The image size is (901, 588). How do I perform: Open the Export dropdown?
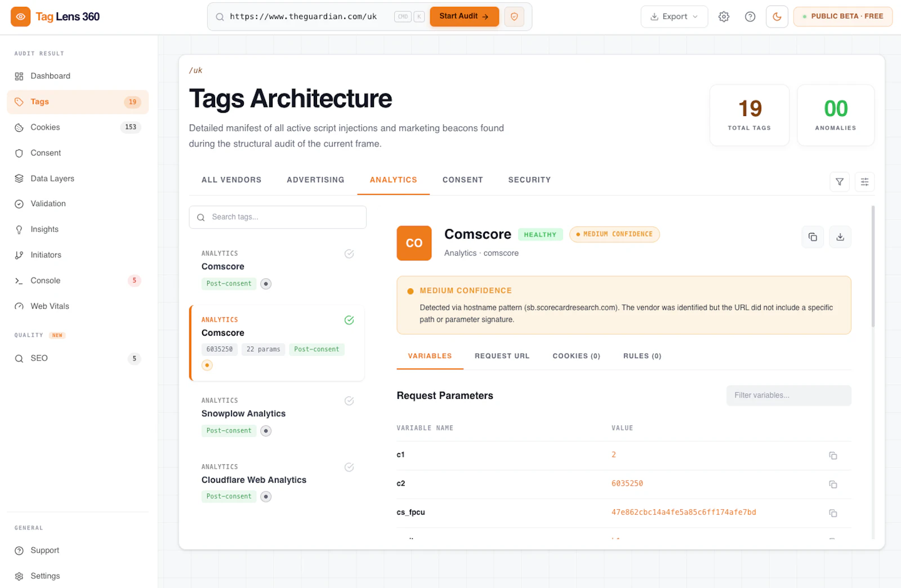tap(674, 17)
